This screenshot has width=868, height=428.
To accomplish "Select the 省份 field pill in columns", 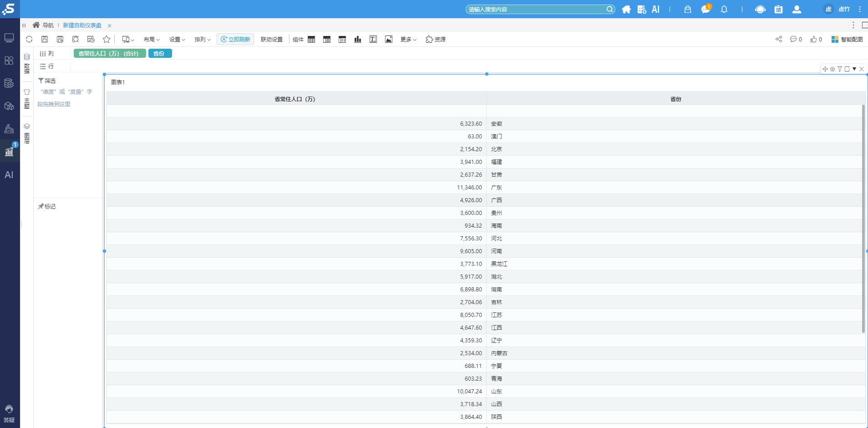I will click(160, 53).
